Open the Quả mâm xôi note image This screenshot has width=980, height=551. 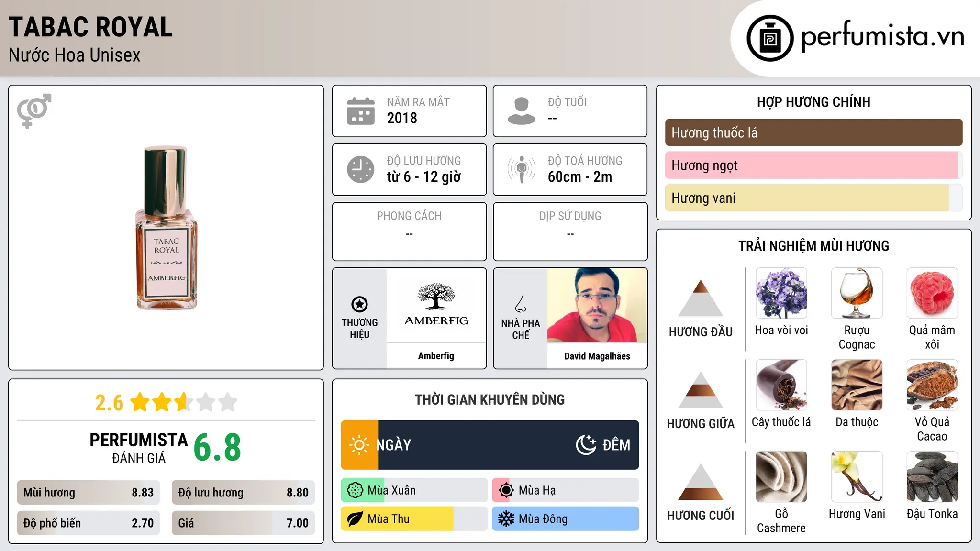932,293
